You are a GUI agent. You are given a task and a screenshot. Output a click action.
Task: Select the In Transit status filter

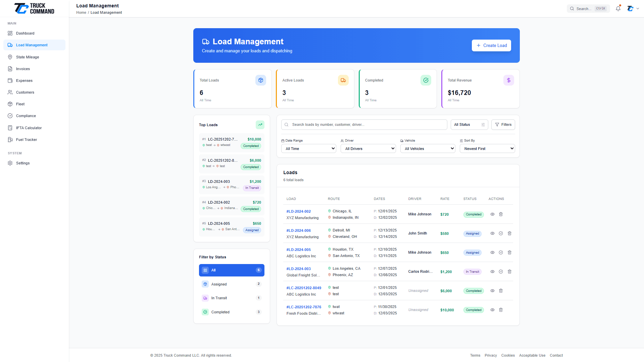(231, 298)
